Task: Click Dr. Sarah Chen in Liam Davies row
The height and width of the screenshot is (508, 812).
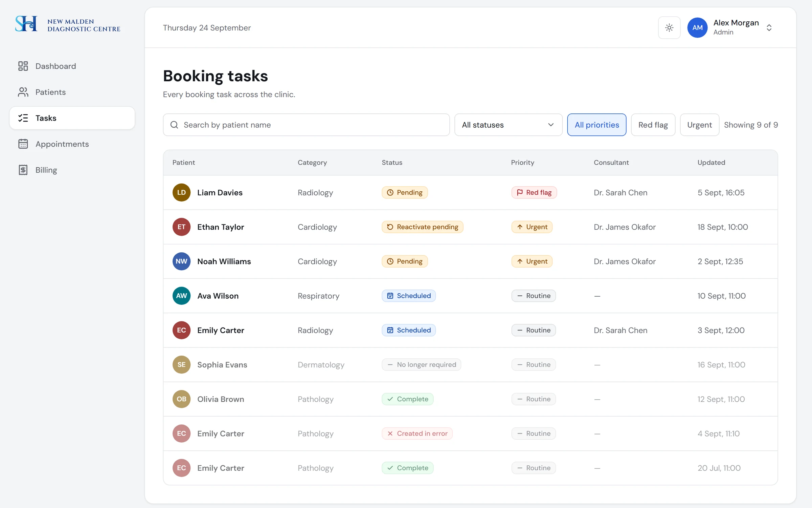Action: point(621,193)
